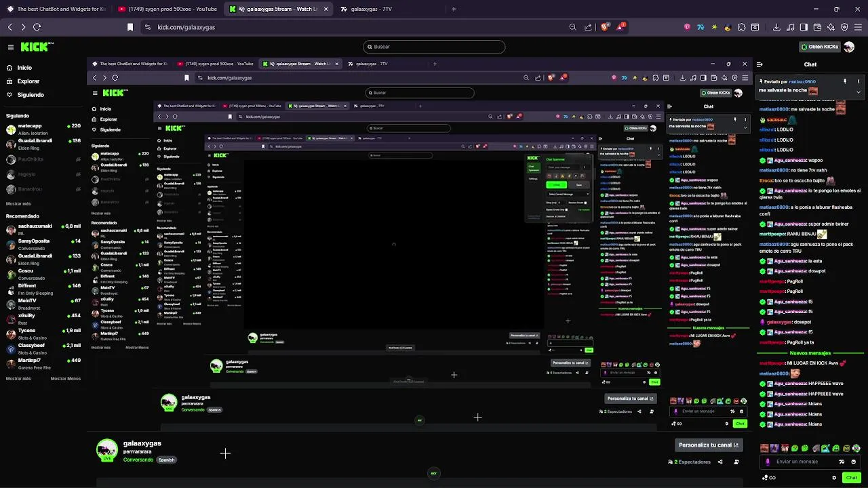The image size is (868, 488).
Task: Open matecapp channel in the outermost sidebar
Action: (x=43, y=129)
